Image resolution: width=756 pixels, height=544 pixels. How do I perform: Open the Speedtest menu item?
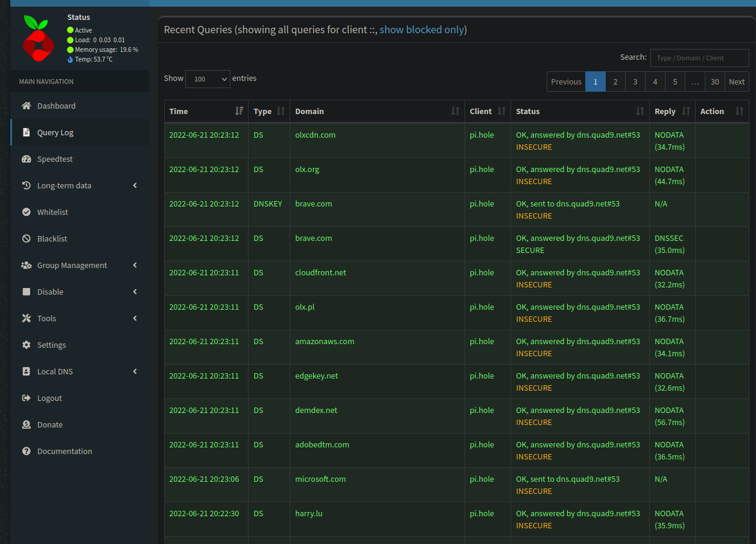(80, 159)
